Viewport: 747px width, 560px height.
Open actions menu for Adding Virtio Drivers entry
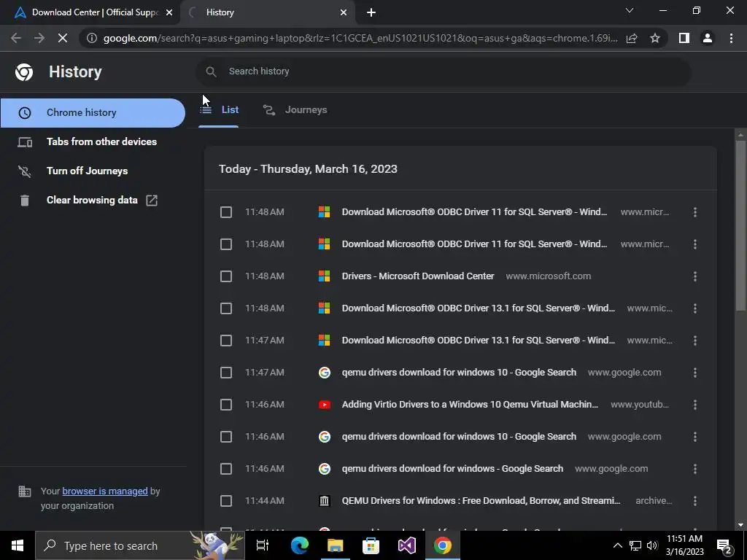[695, 405]
